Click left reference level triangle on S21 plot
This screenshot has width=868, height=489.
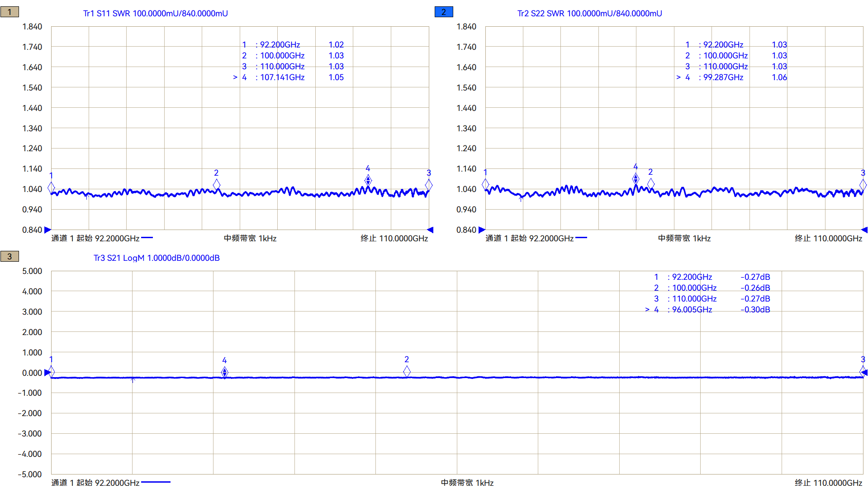point(47,373)
